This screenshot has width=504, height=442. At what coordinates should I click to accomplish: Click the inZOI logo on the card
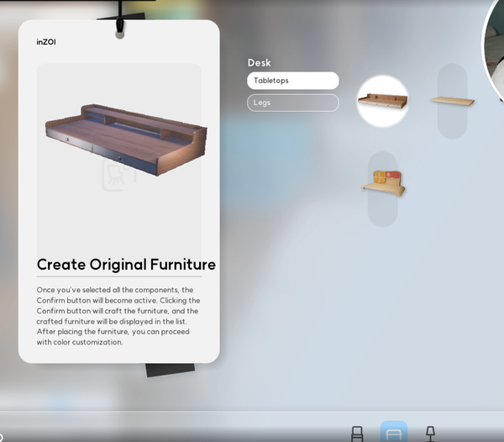[x=46, y=42]
